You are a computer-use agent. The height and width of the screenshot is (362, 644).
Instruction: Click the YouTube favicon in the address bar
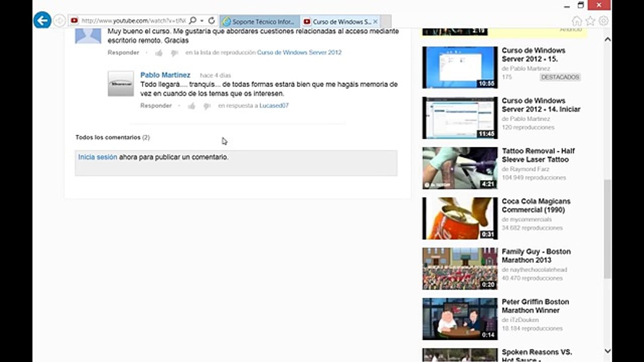(x=74, y=21)
